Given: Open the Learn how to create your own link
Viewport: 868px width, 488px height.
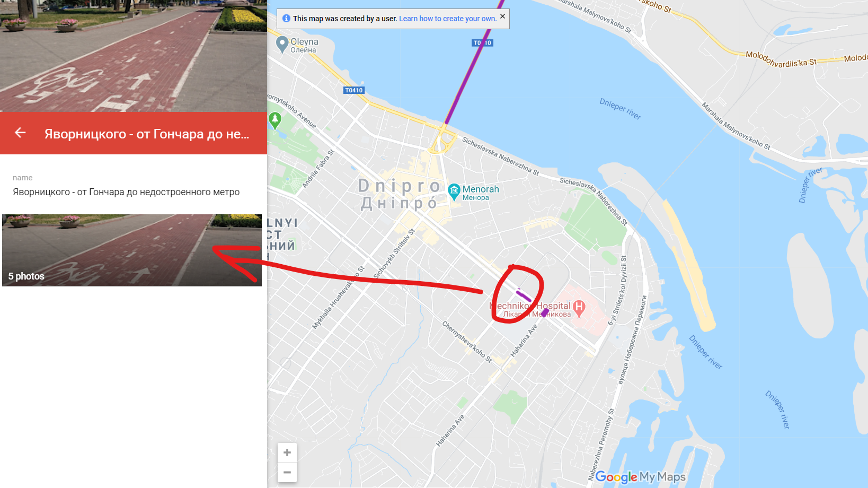Looking at the screenshot, I should 448,19.
